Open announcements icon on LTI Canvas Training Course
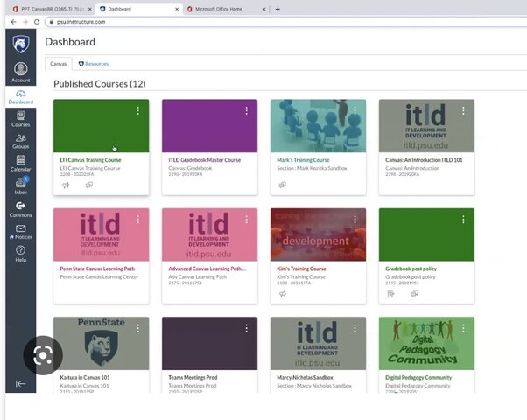 (66, 185)
